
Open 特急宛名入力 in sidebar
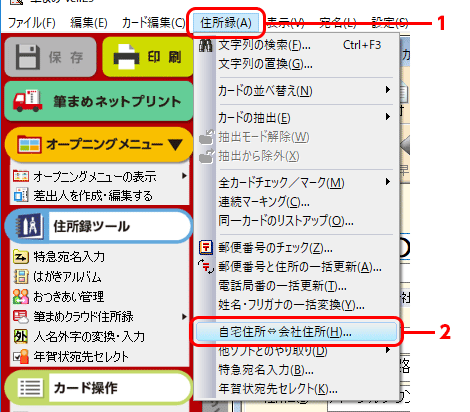(69, 257)
